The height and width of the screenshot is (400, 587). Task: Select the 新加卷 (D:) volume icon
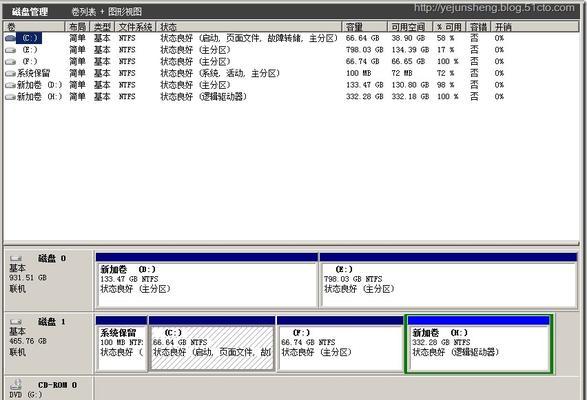point(10,85)
